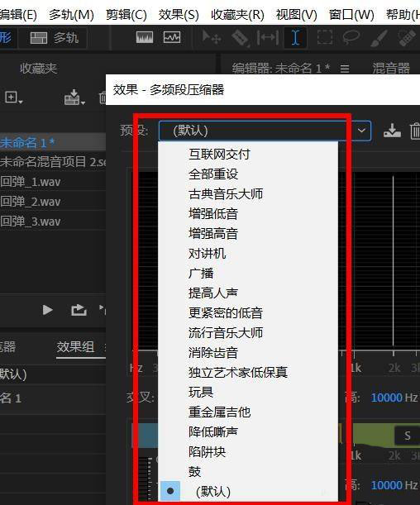420x505 pixels.
Task: Open the 预设 preset dropdown arrow
Action: coord(361,131)
